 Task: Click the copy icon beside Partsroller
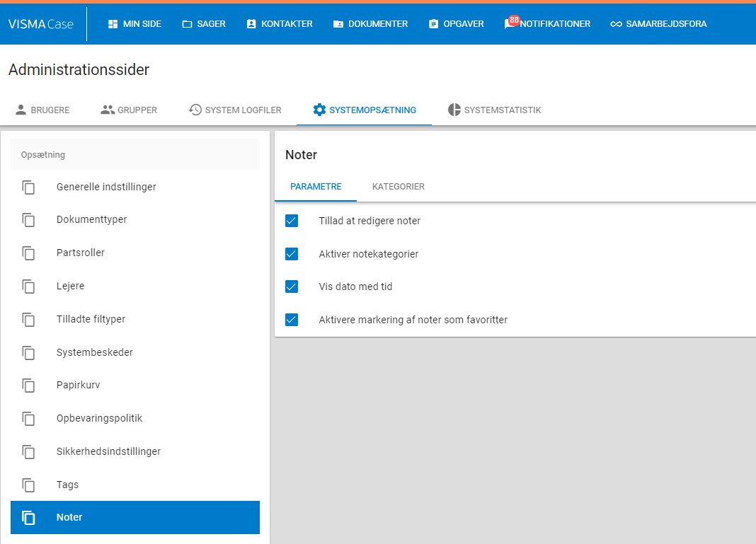[28, 253]
